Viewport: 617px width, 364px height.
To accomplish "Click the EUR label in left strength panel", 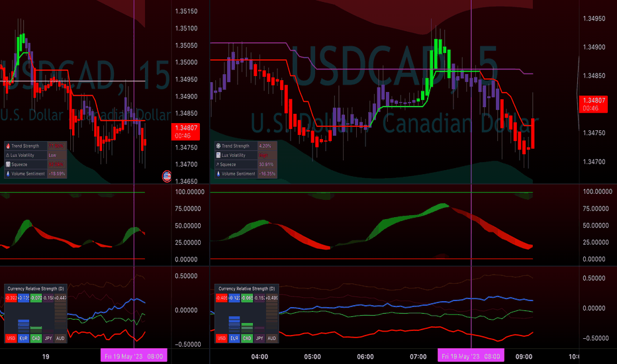I will pyautogui.click(x=24, y=338).
